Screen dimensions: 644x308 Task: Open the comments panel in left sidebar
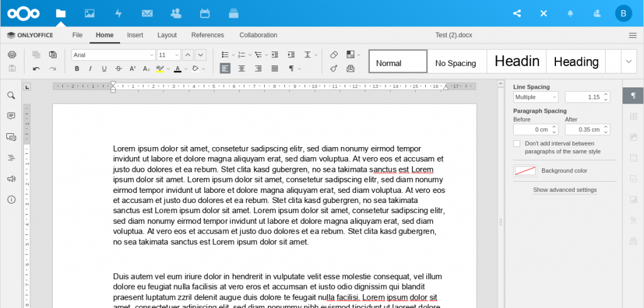pos(11,116)
